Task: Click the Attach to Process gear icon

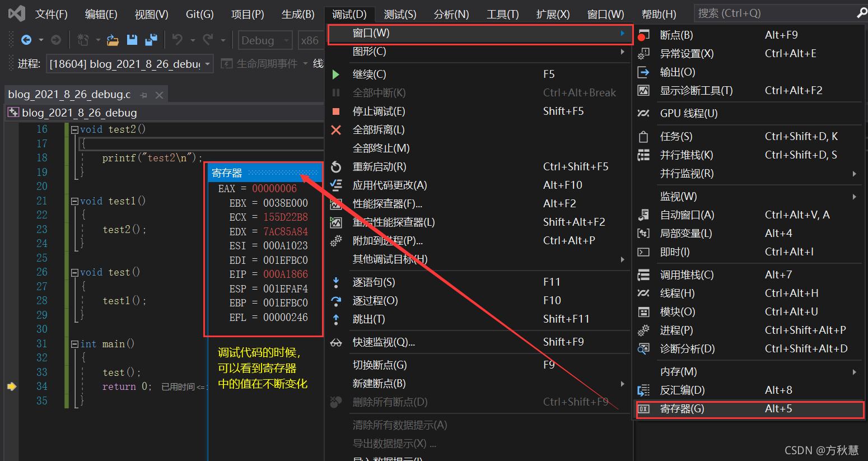Action: tap(336, 241)
